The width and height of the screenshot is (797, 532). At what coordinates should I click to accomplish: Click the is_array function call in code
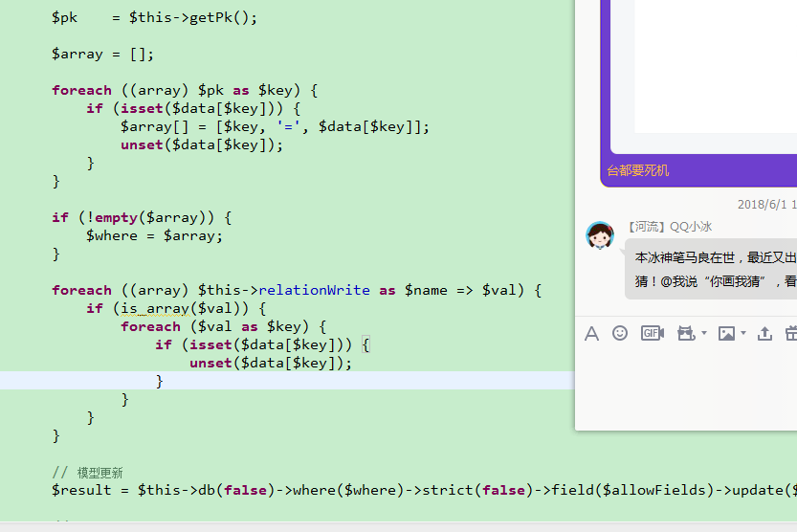point(155,308)
